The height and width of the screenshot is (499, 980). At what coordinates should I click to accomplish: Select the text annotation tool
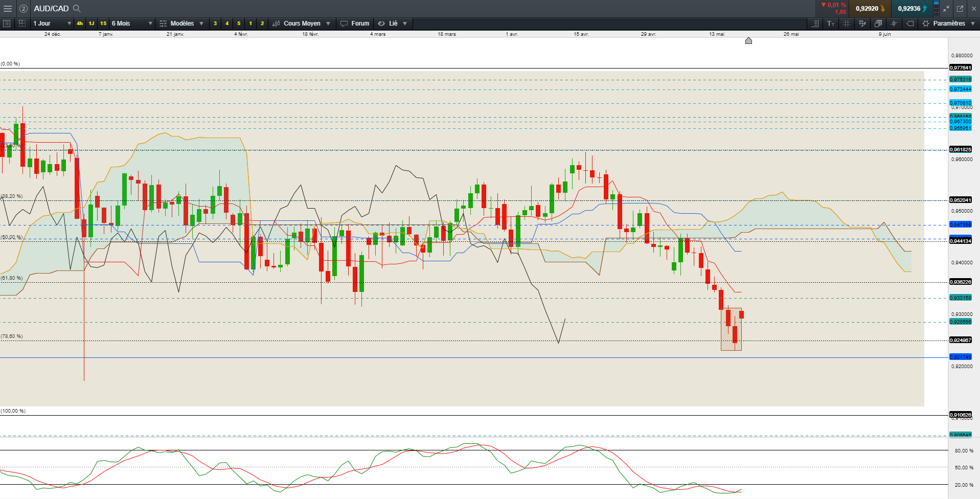[x=831, y=24]
